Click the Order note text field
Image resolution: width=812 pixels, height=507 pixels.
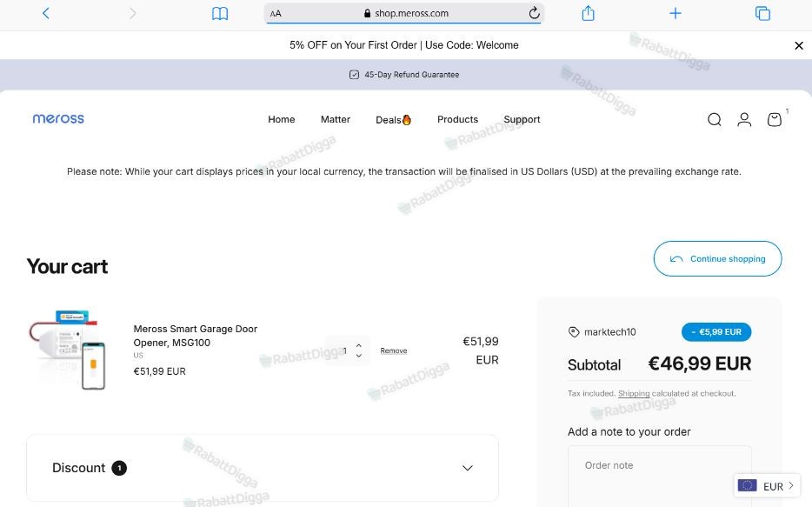coord(659,477)
